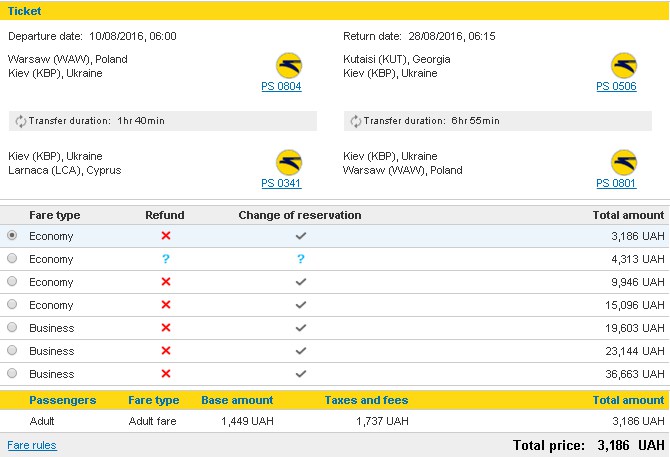Open flight details link PS 0801
Screen dimensions: 670x457
pyautogui.click(x=616, y=183)
